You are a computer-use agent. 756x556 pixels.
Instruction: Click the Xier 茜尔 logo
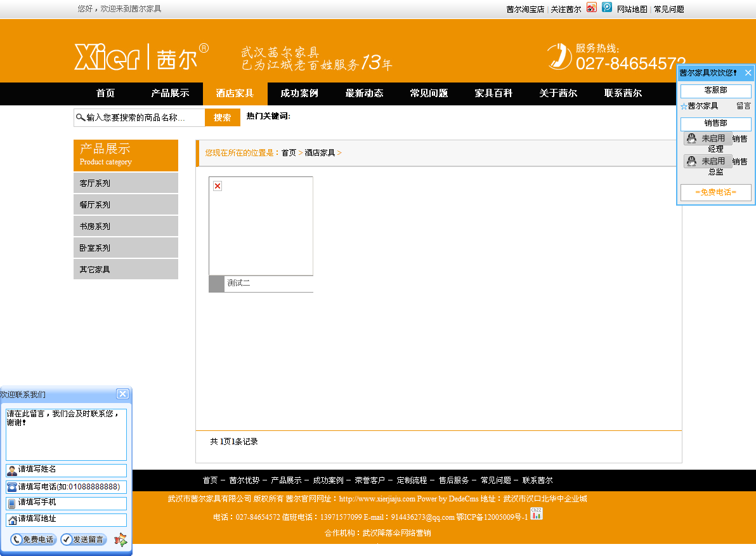click(x=141, y=56)
